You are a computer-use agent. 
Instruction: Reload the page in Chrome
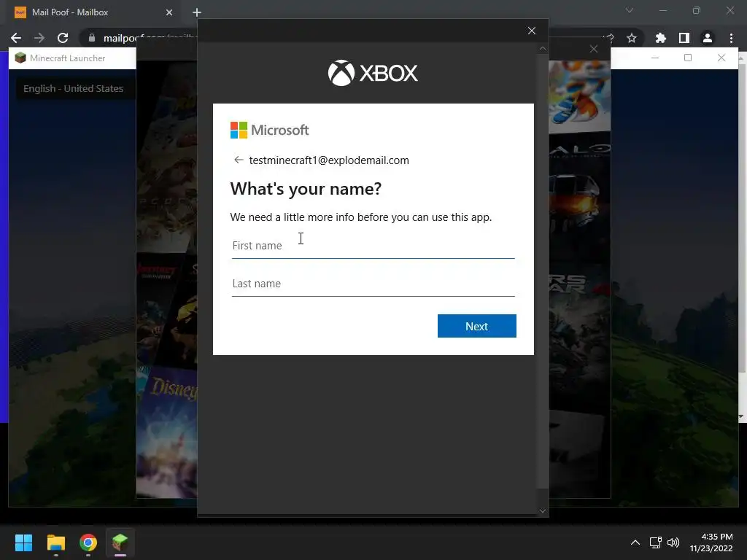coord(63,38)
